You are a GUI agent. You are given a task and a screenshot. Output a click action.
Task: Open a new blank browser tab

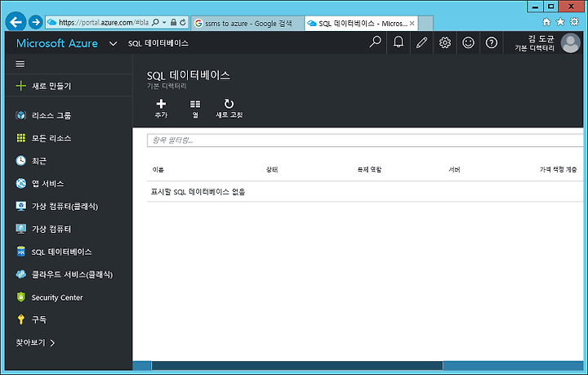coord(425,23)
